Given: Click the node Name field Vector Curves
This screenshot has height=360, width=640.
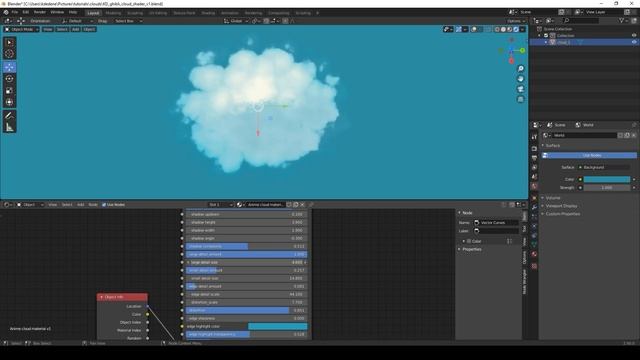Looking at the screenshot, I should tap(496, 222).
